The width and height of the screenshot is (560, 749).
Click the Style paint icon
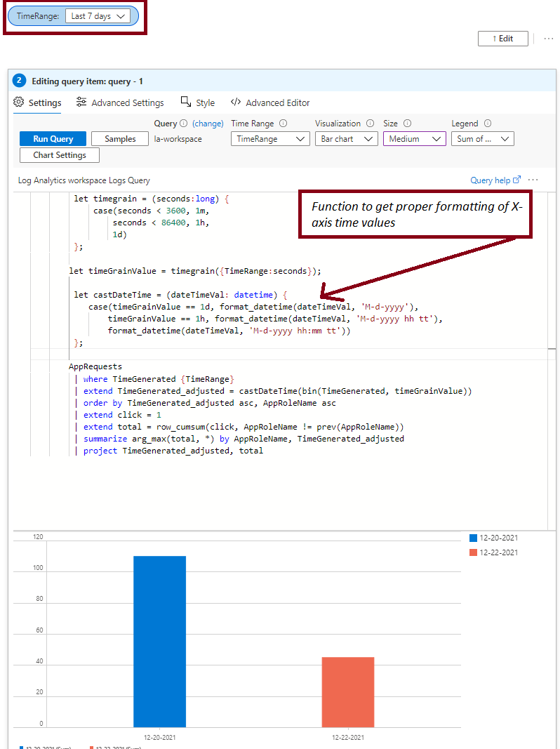[x=186, y=101]
